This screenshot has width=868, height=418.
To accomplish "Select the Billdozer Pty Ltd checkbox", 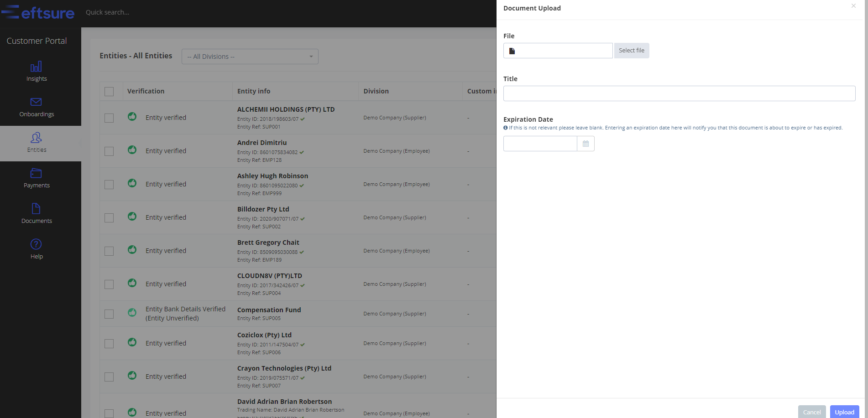I will [109, 218].
